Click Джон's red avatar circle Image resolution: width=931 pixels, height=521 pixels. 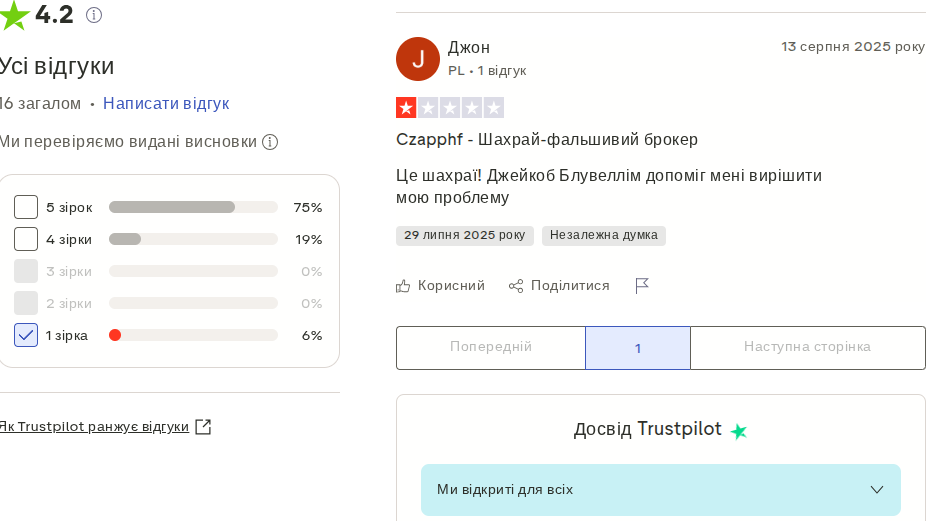pyautogui.click(x=418, y=59)
